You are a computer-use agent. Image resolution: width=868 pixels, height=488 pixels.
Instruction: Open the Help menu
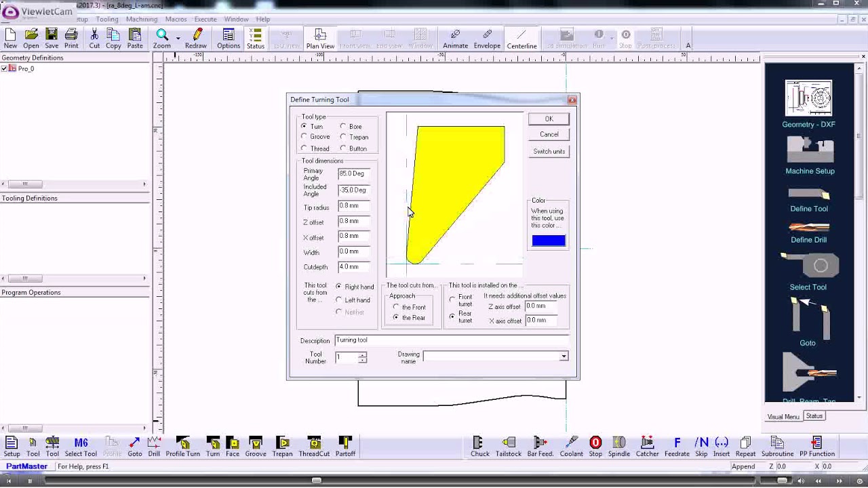pyautogui.click(x=262, y=19)
